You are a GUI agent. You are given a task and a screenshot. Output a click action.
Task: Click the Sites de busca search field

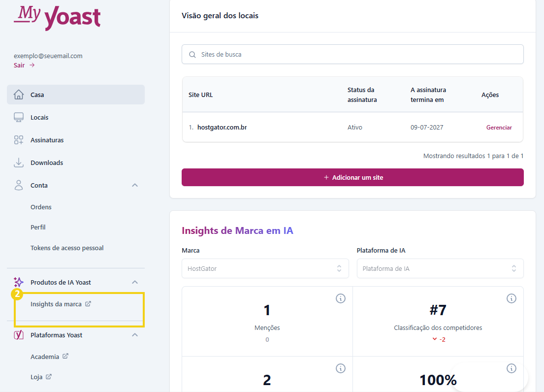(352, 54)
